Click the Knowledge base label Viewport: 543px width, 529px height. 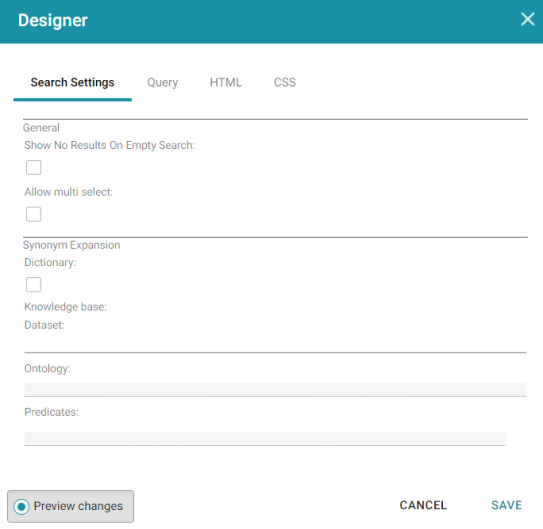[x=65, y=307]
